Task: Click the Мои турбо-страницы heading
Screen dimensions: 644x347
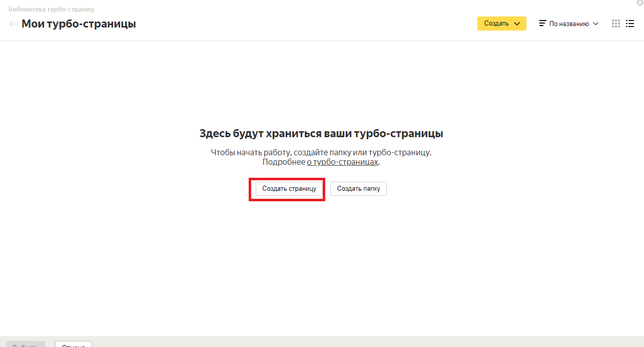Action: [x=79, y=24]
